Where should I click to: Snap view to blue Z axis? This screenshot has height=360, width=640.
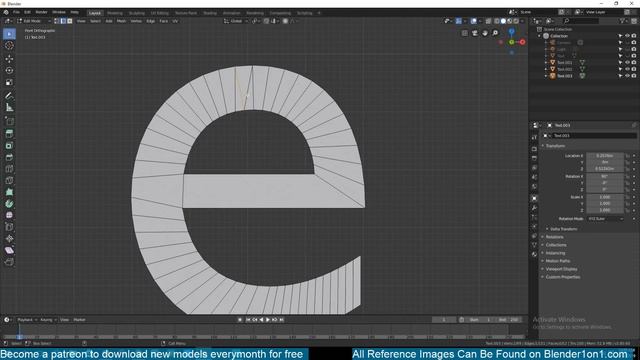coord(512,31)
